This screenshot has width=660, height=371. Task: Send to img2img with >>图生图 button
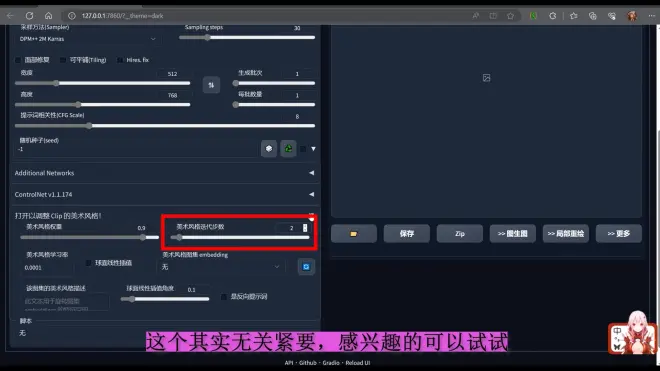pyautogui.click(x=513, y=233)
